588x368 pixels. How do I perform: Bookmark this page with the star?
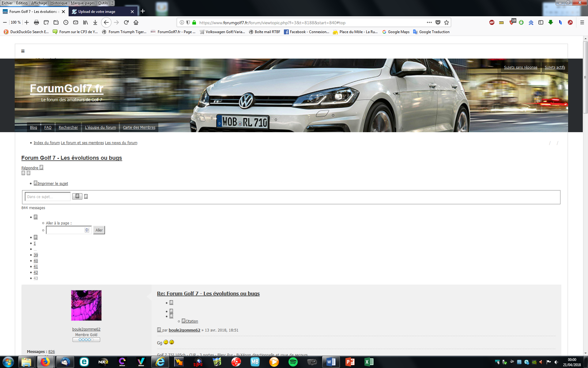pyautogui.click(x=447, y=22)
